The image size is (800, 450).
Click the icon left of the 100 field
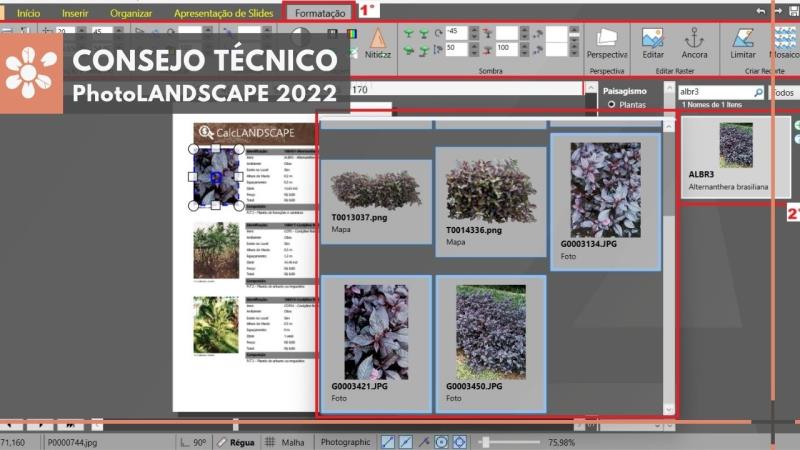tap(488, 50)
